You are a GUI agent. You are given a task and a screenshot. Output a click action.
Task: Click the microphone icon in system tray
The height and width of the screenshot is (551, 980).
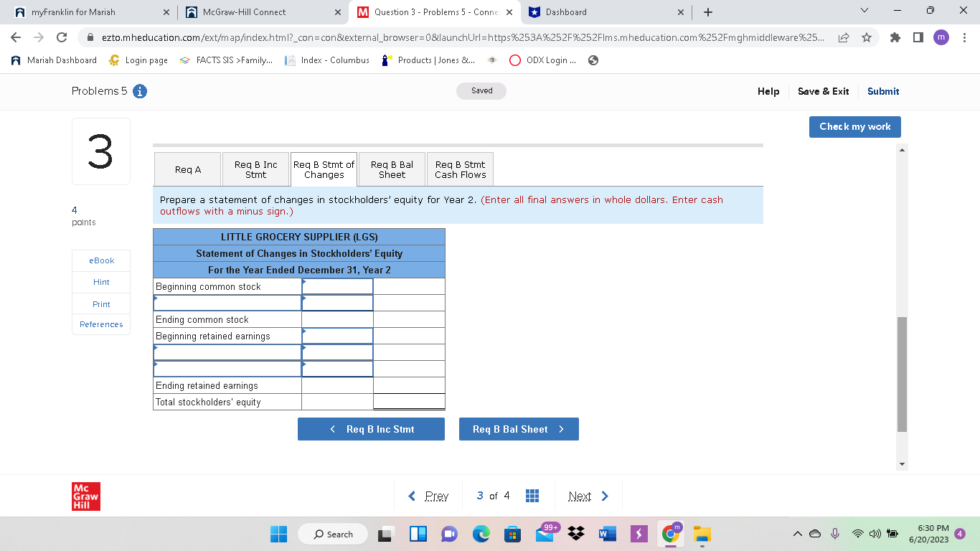click(x=835, y=534)
